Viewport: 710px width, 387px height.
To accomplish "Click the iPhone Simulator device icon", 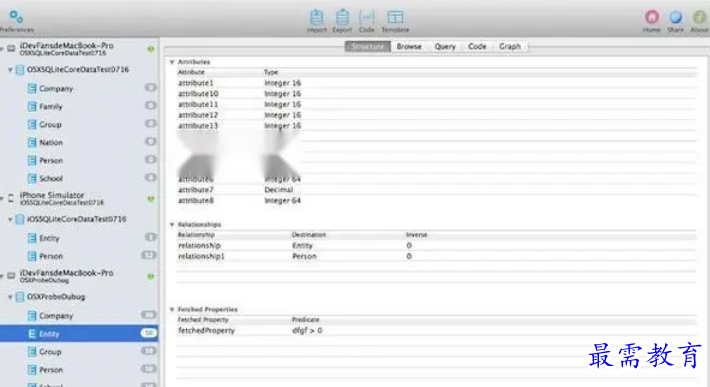I will (x=11, y=198).
